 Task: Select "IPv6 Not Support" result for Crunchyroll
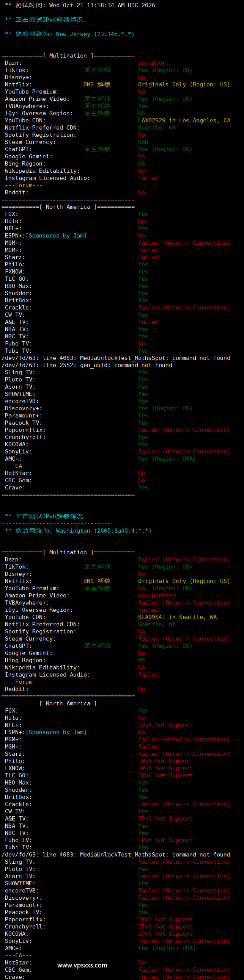tap(165, 927)
